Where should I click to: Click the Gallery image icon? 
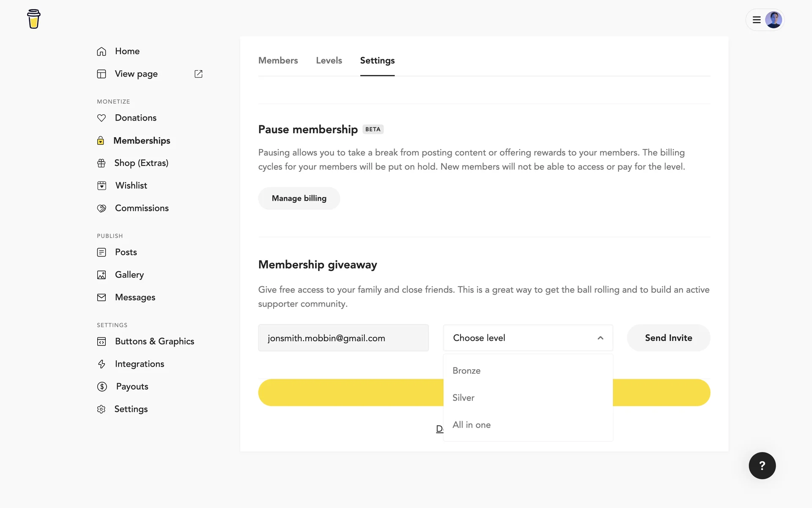pyautogui.click(x=101, y=275)
